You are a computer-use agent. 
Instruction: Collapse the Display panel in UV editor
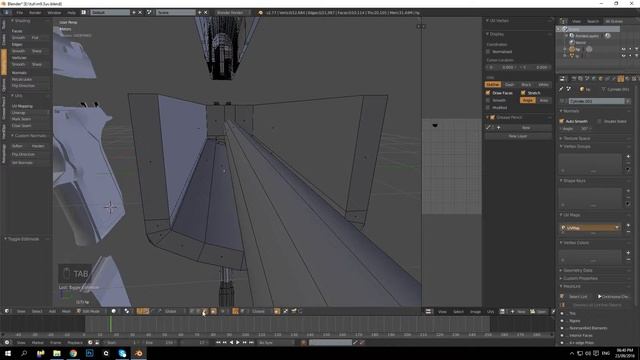pyautogui.click(x=496, y=34)
